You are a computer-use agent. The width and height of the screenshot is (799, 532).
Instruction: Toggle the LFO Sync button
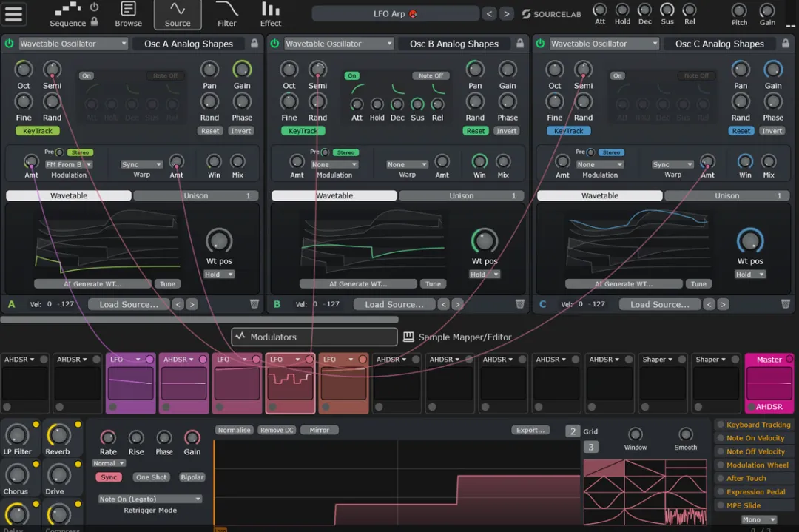click(109, 477)
